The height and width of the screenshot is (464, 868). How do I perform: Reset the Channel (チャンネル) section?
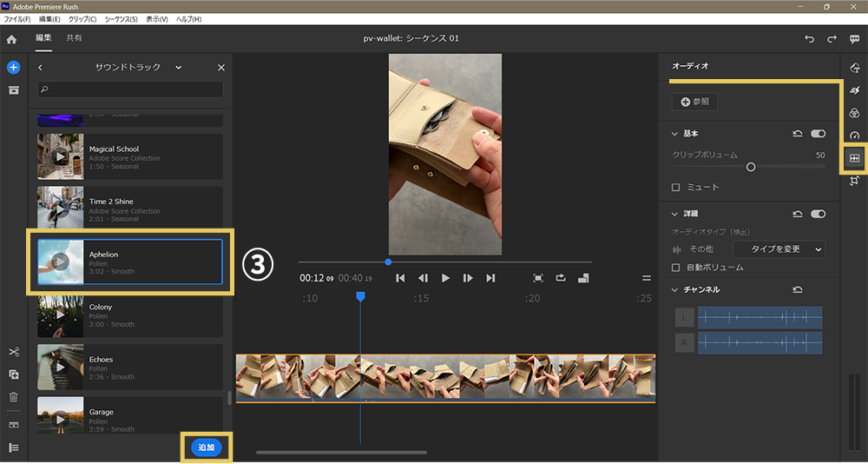(798, 290)
